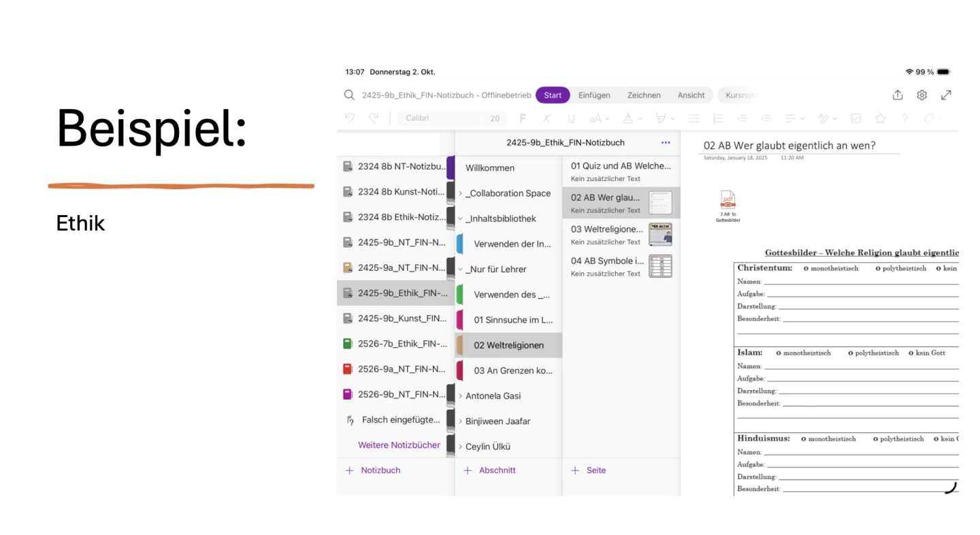Open the share icon in top bar
The width and height of the screenshot is (980, 535).
pyautogui.click(x=898, y=95)
